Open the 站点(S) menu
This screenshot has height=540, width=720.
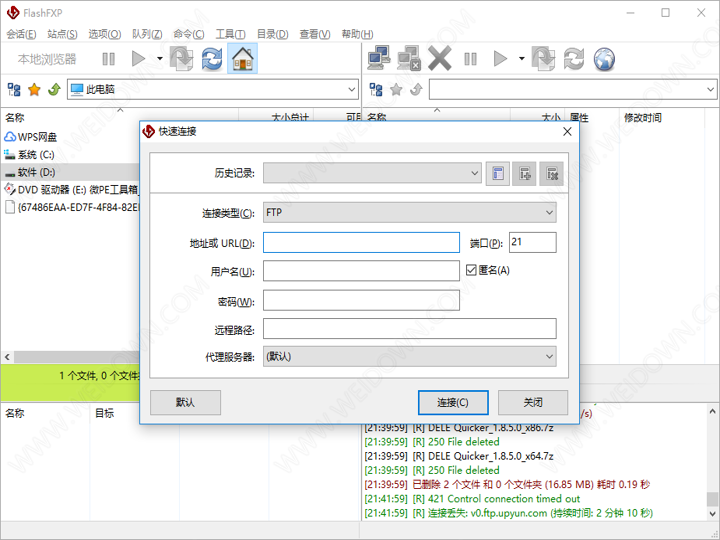(62, 34)
